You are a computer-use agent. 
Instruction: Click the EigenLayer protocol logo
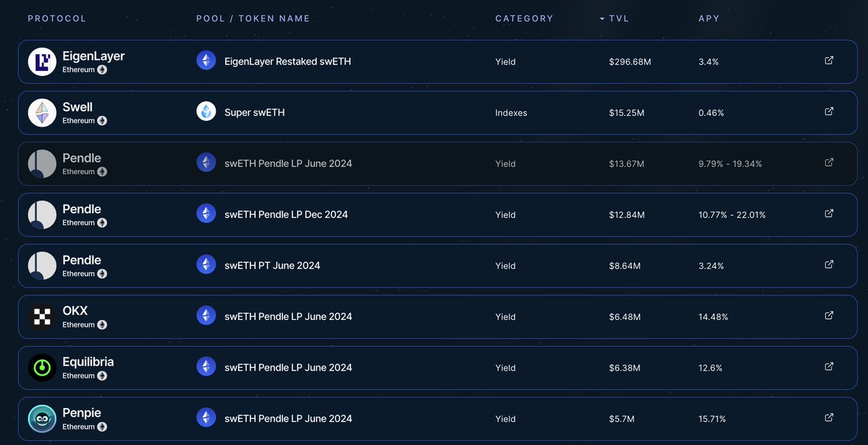[42, 62]
